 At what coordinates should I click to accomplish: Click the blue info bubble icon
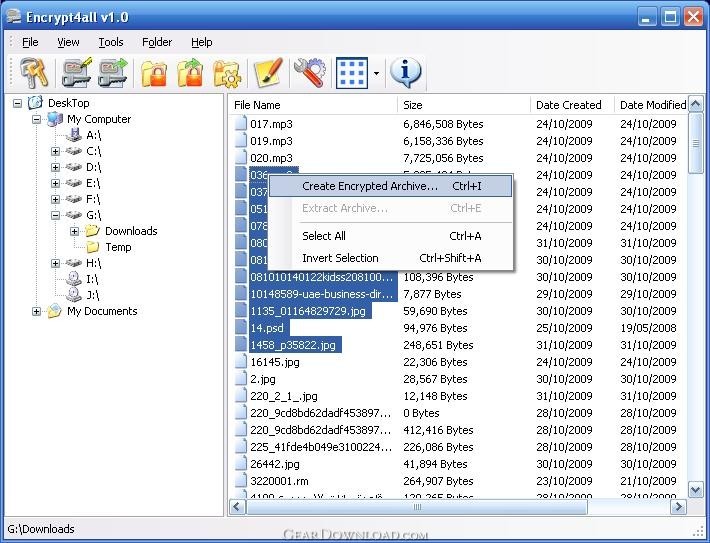[405, 72]
